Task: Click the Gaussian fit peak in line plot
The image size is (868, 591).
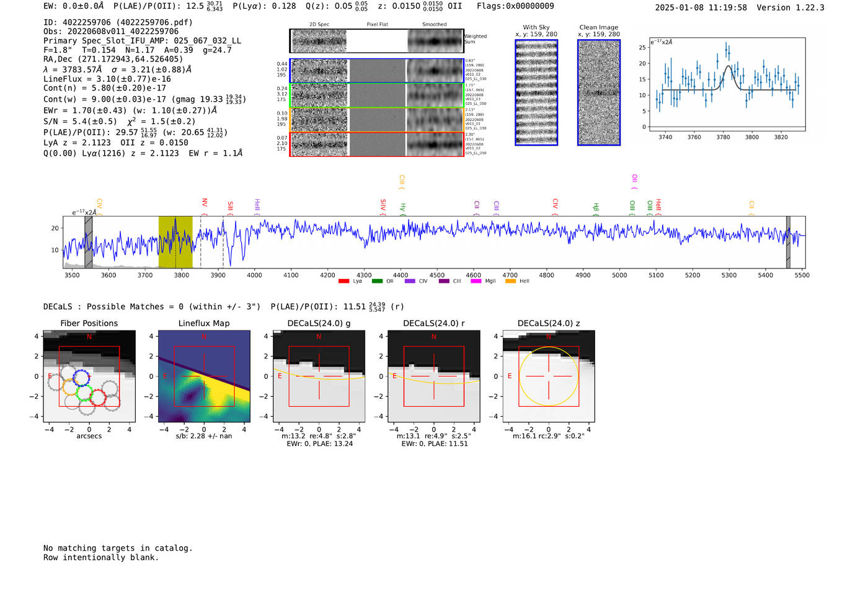Action: 729,66
